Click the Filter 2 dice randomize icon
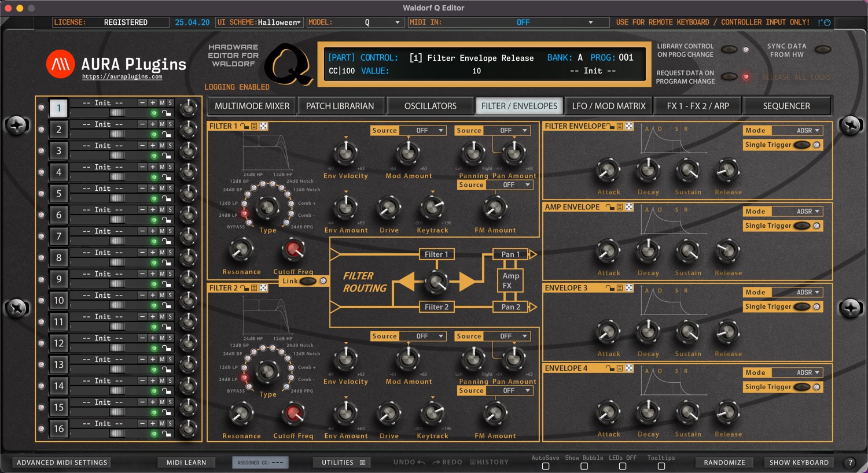Screen dimensions: 868x473 tap(263, 288)
